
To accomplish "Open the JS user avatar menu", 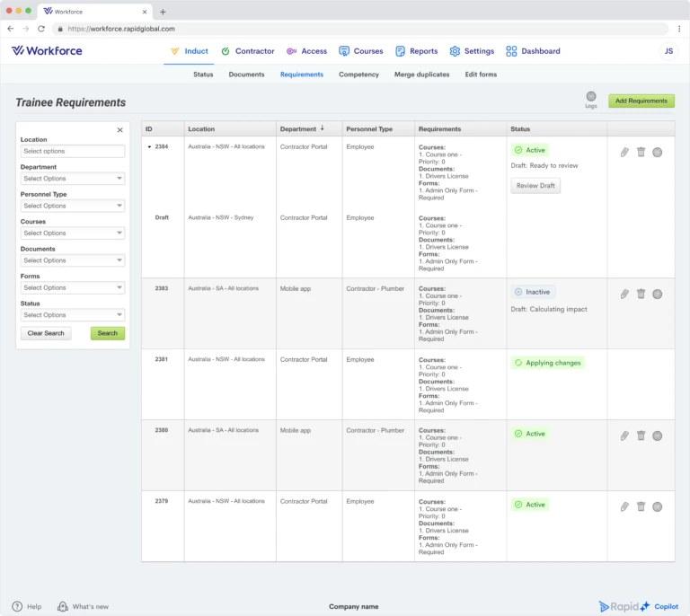I will [668, 51].
